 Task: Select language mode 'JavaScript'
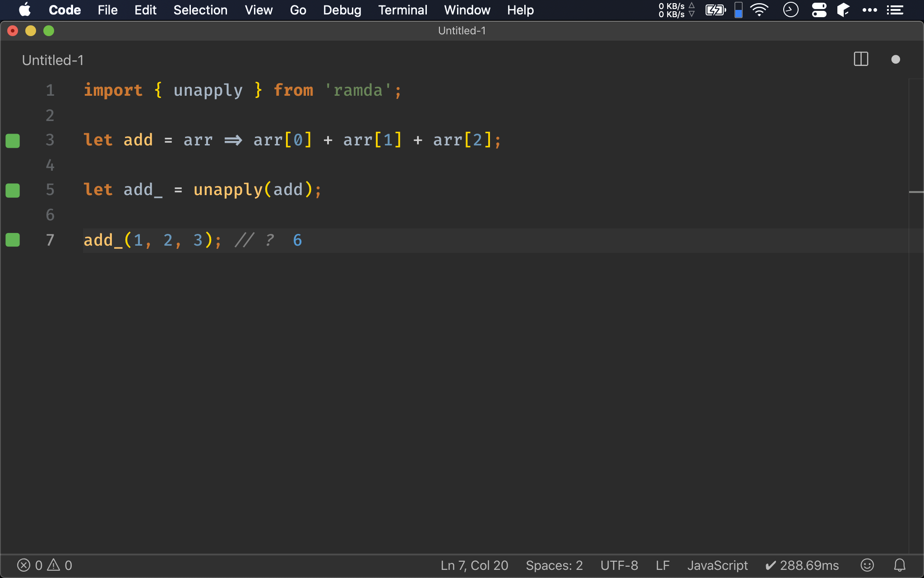[717, 565]
